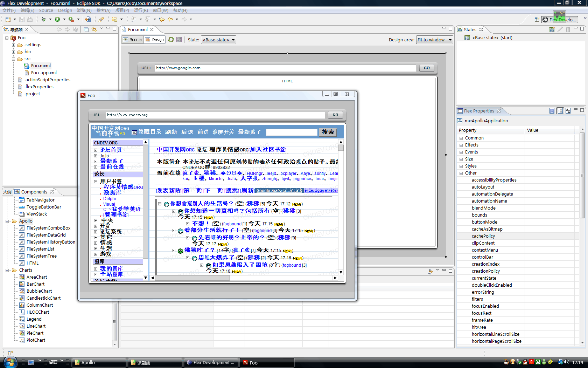Switch editor to Design mode
The height and width of the screenshot is (368, 588).
pyautogui.click(x=154, y=40)
